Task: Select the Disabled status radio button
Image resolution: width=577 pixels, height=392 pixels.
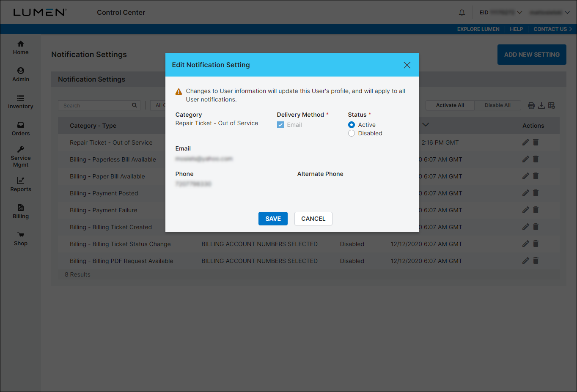Action: [352, 133]
